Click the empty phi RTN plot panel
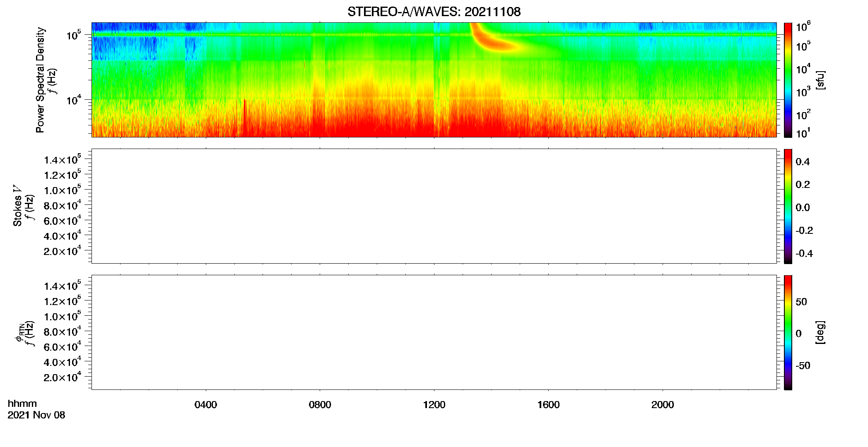 click(434, 332)
